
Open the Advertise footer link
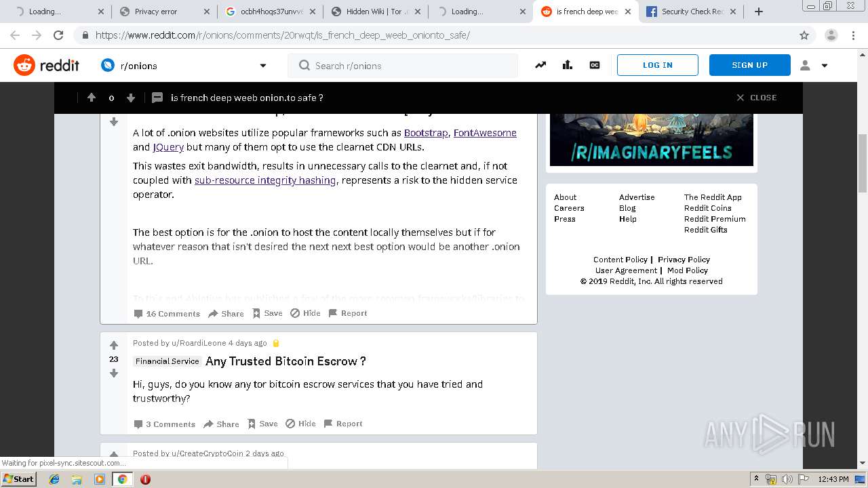click(637, 197)
